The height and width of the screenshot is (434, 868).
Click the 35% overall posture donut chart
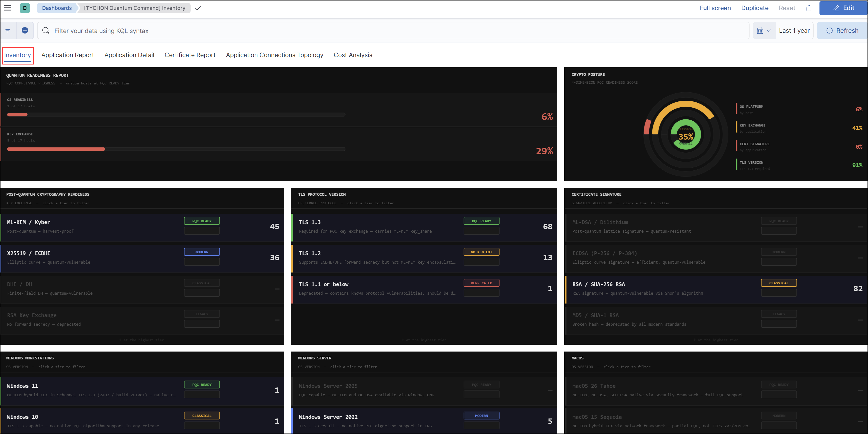(686, 134)
